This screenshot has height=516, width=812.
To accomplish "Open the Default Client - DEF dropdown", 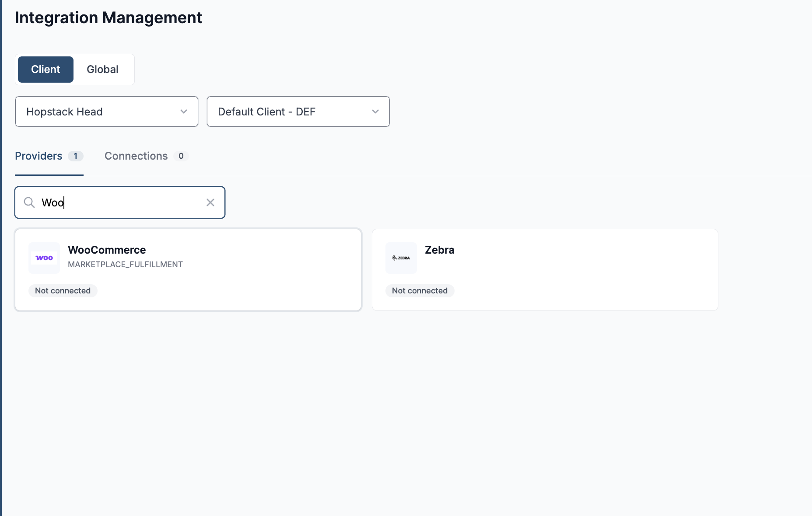I will (298, 112).
